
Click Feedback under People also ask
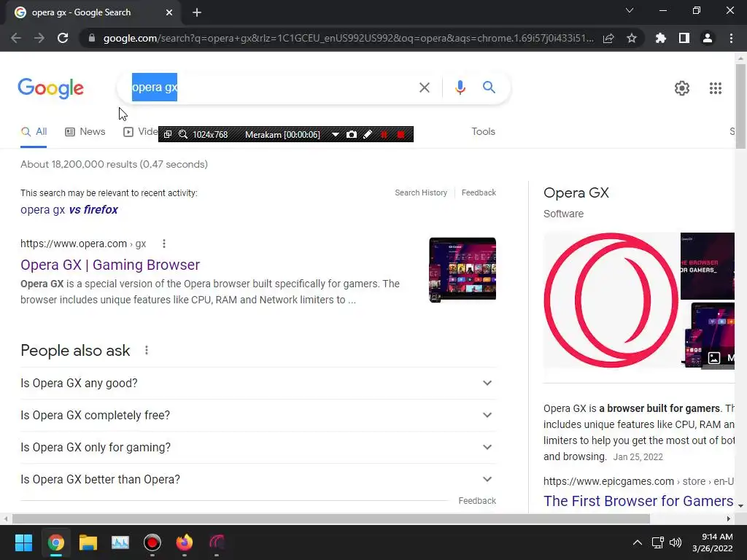pyautogui.click(x=477, y=501)
